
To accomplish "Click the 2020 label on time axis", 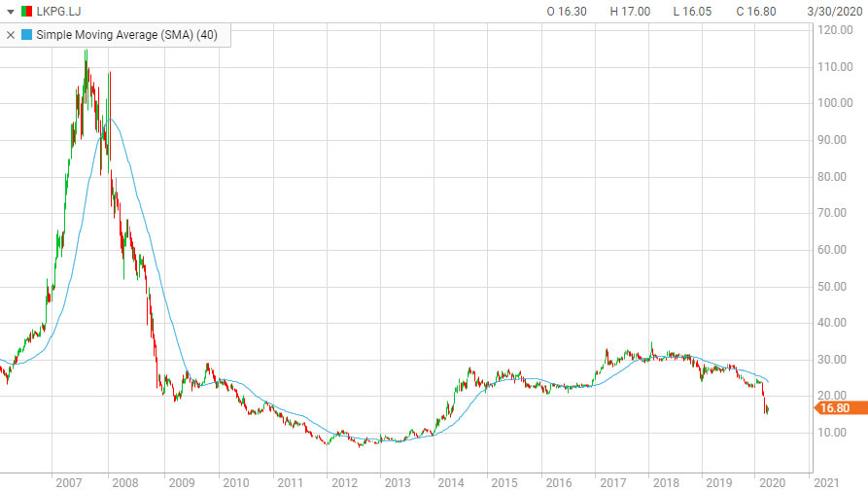I will click(x=772, y=482).
